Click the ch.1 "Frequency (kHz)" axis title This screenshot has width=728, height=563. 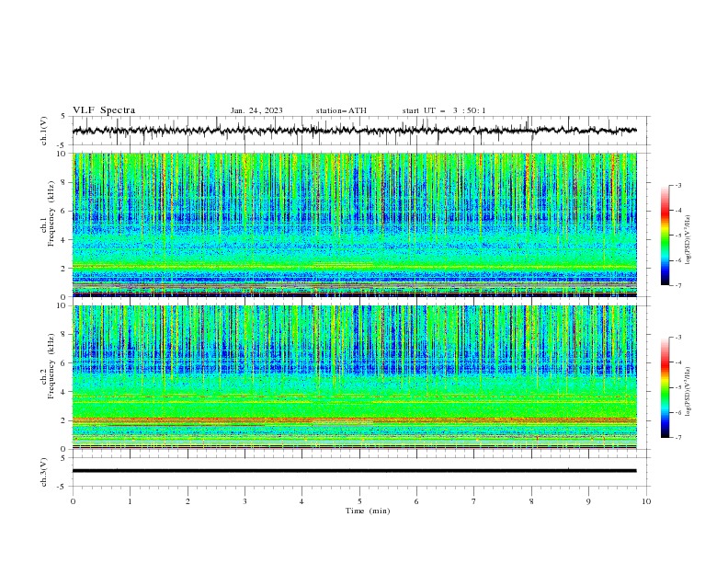coord(51,212)
